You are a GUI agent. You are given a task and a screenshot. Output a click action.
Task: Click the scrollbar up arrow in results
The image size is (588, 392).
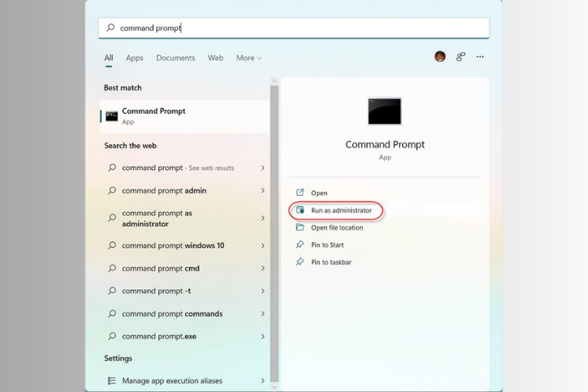click(x=274, y=81)
